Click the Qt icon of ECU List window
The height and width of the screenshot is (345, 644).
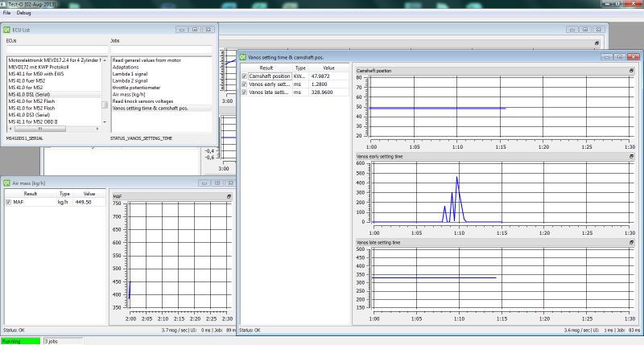pos(6,30)
